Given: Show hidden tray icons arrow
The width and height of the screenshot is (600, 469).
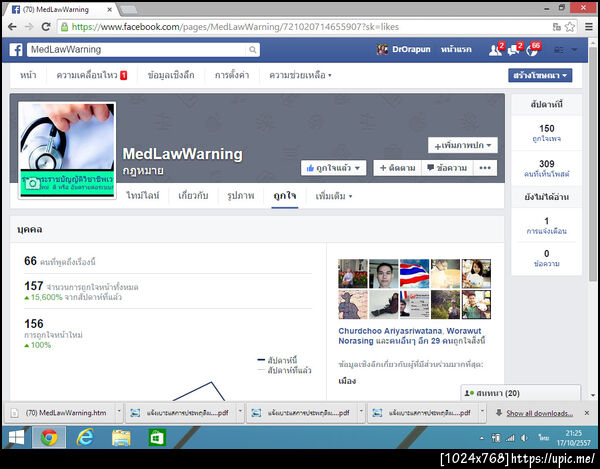Looking at the screenshot, I should [482, 438].
